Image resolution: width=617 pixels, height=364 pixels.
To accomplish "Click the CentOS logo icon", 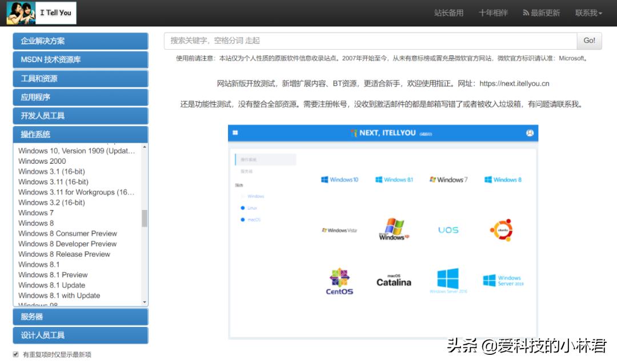I will coord(339,281).
